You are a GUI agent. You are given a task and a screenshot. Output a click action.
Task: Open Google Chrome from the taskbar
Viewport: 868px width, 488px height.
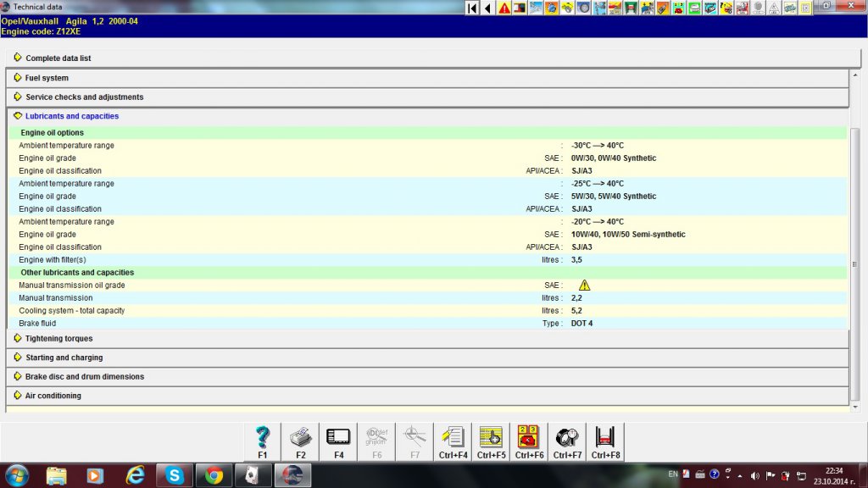[214, 475]
